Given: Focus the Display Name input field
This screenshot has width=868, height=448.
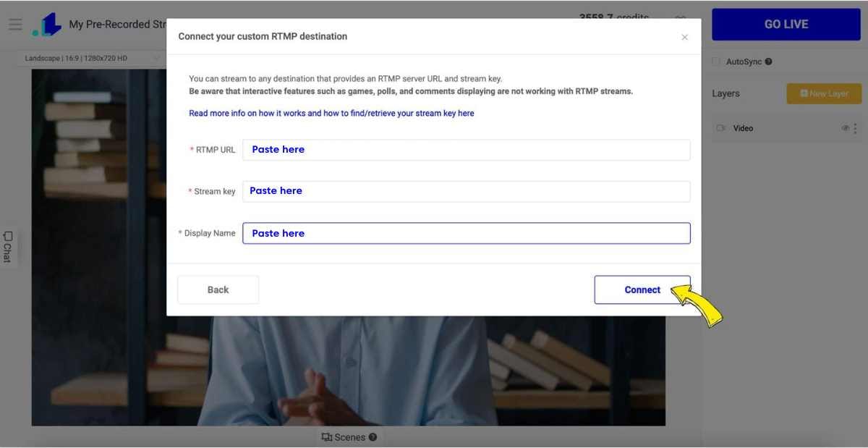Looking at the screenshot, I should (x=467, y=233).
